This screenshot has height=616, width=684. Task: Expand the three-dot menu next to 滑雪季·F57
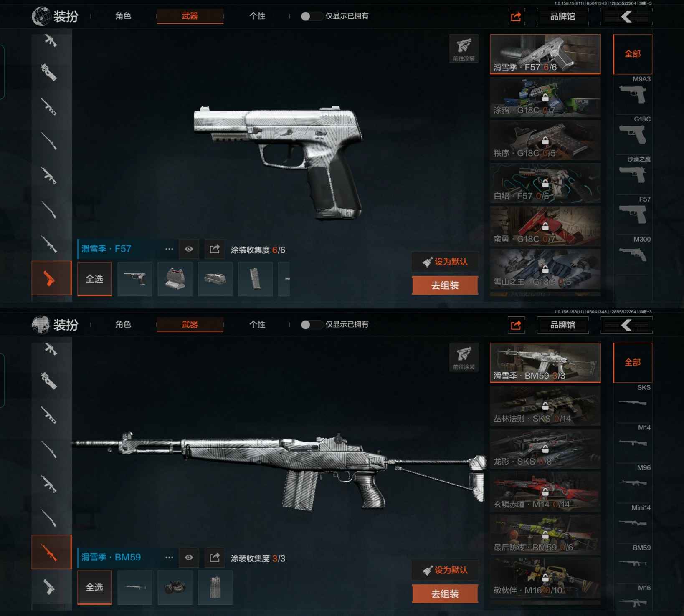point(169,249)
